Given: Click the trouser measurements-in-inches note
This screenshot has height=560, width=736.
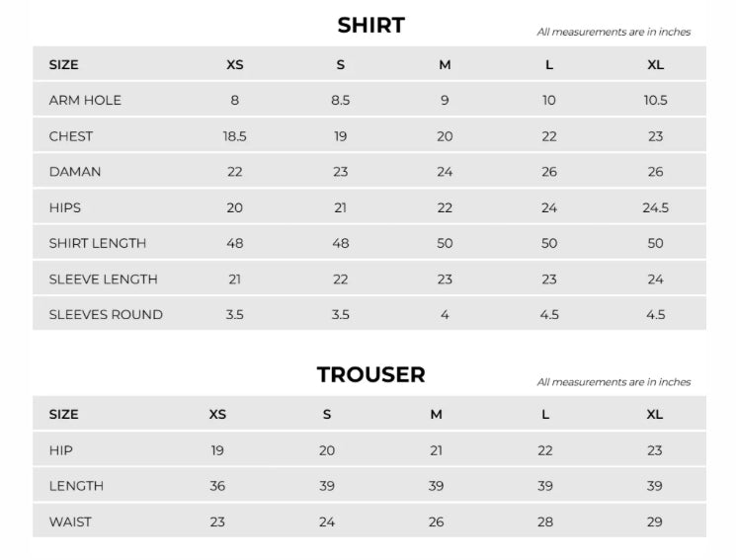Looking at the screenshot, I should 613,382.
